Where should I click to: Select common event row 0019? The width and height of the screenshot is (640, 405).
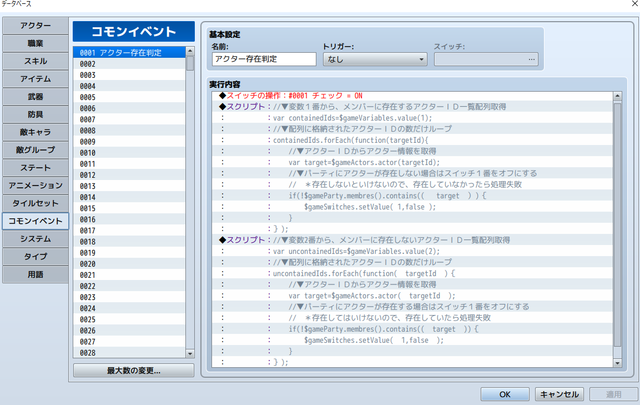pos(129,253)
